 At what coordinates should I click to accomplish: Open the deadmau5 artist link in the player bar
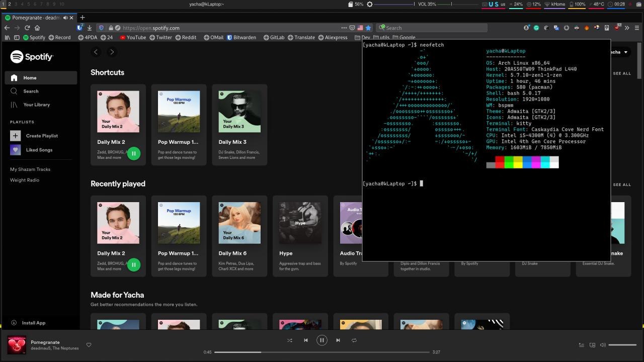pos(40,348)
